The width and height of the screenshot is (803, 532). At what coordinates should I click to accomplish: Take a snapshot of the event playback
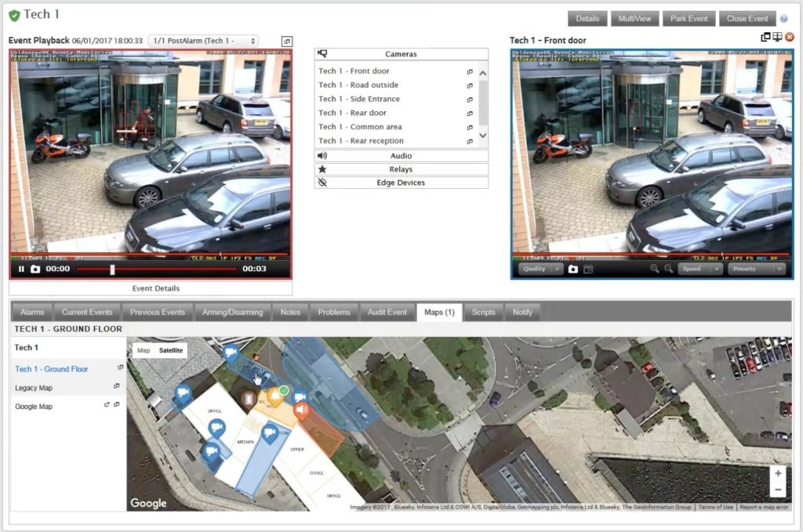[x=35, y=269]
